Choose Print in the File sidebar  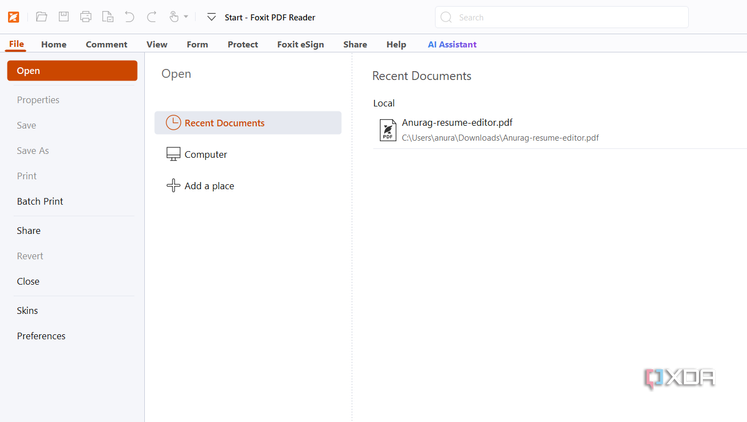(x=27, y=176)
